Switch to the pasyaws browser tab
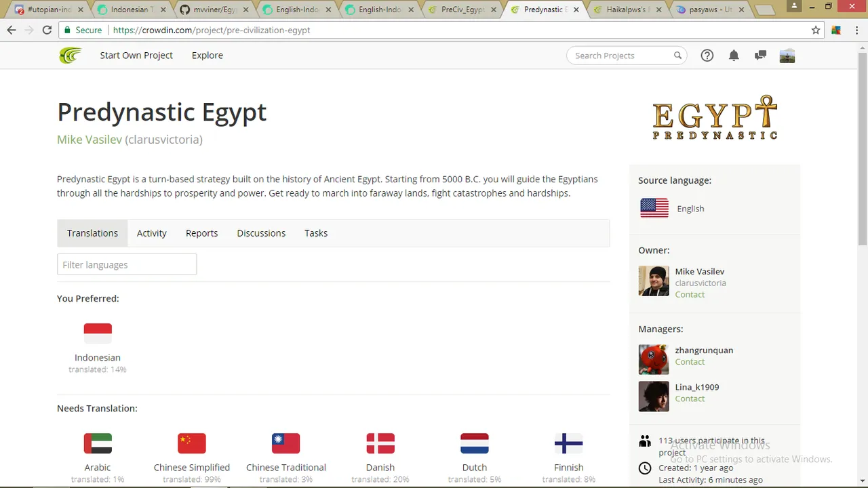Viewport: 868px width, 488px height. pos(711,9)
